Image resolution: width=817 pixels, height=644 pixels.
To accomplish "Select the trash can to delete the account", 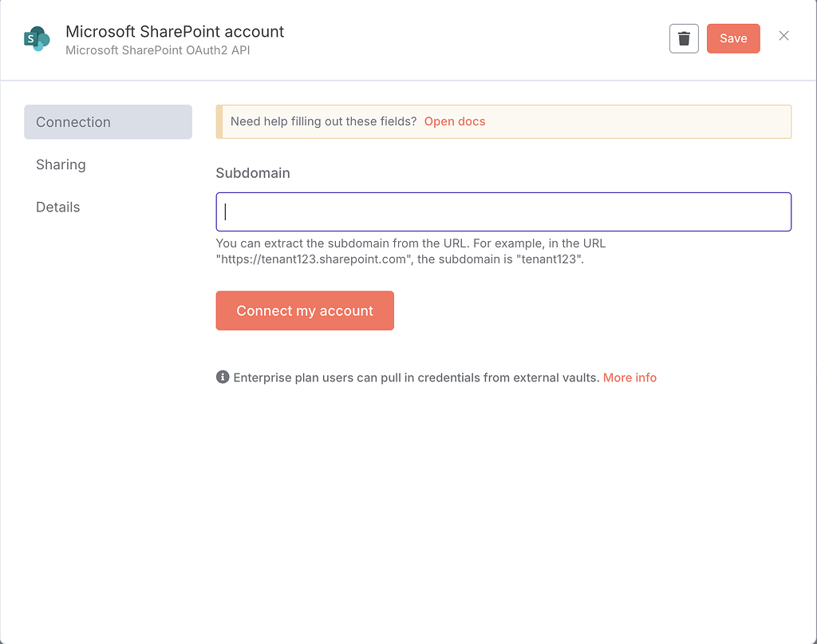I will coord(684,38).
